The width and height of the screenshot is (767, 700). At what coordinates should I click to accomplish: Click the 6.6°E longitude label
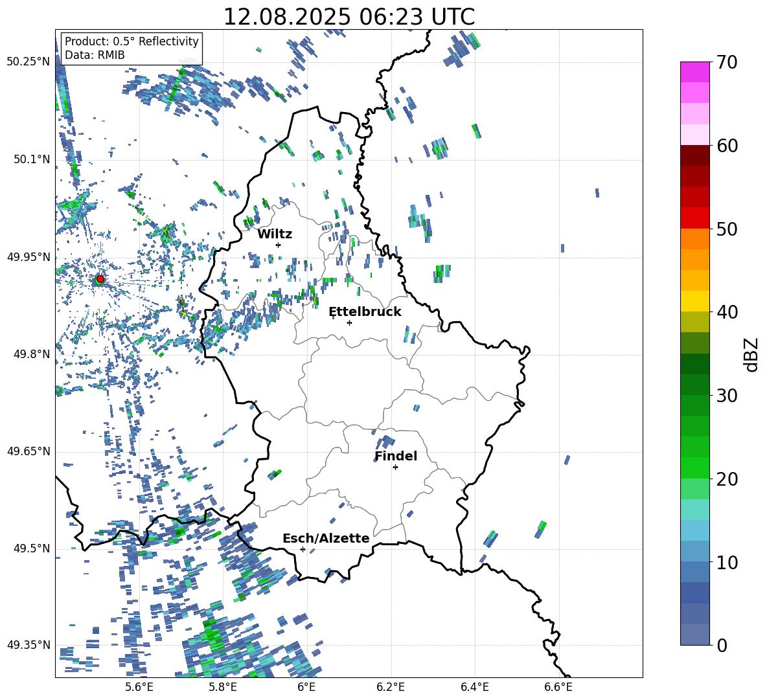[x=558, y=687]
